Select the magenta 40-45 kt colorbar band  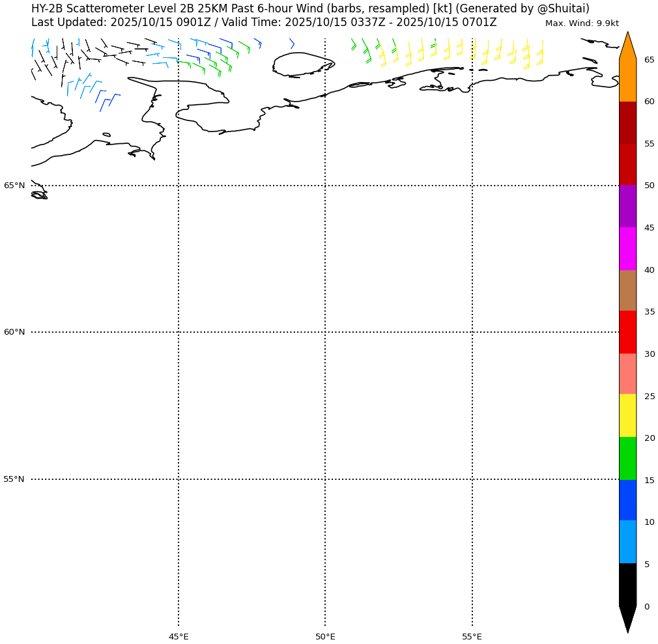click(627, 248)
